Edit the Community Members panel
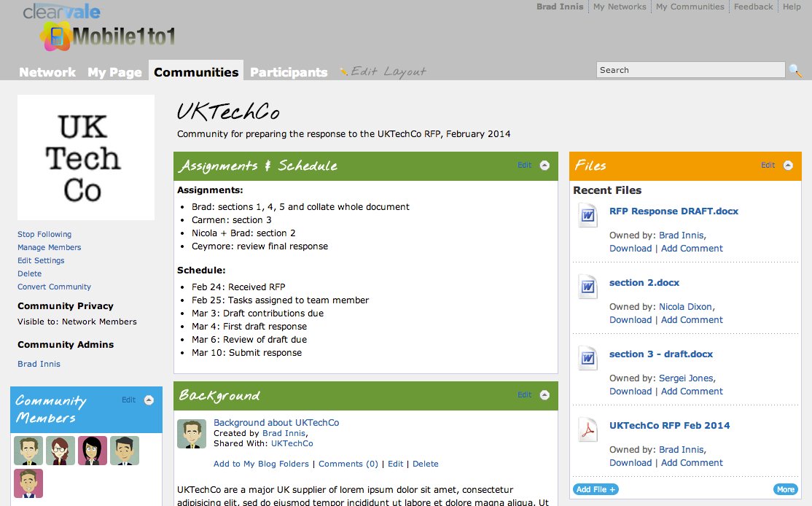Screen dimensions: 812x506 [x=128, y=400]
